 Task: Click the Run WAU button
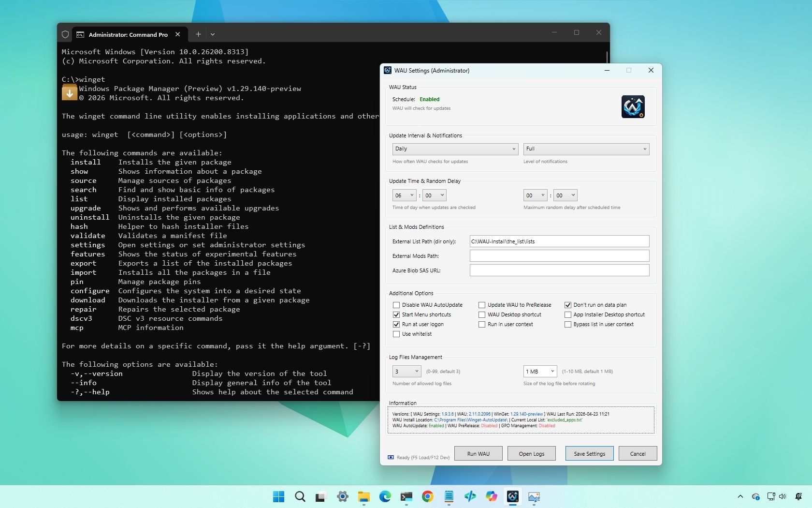pyautogui.click(x=478, y=453)
